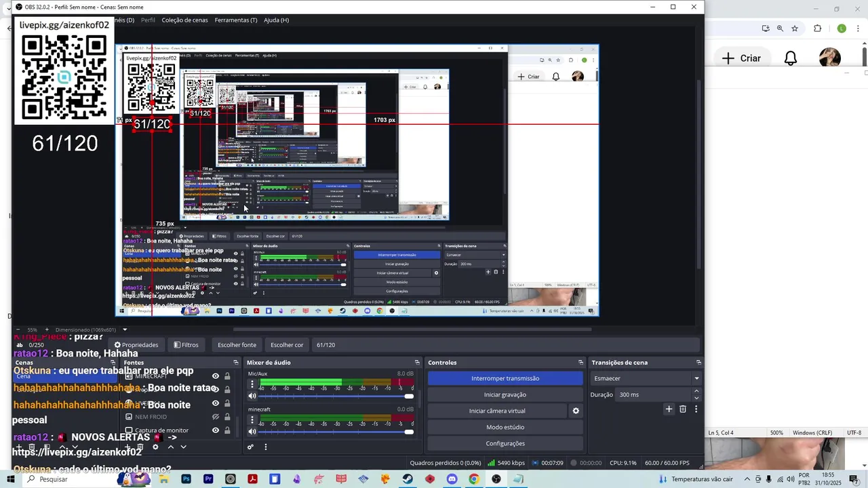Open the Chrome profile avatar picture
Image resolution: width=868 pixels, height=488 pixels.
click(830, 58)
